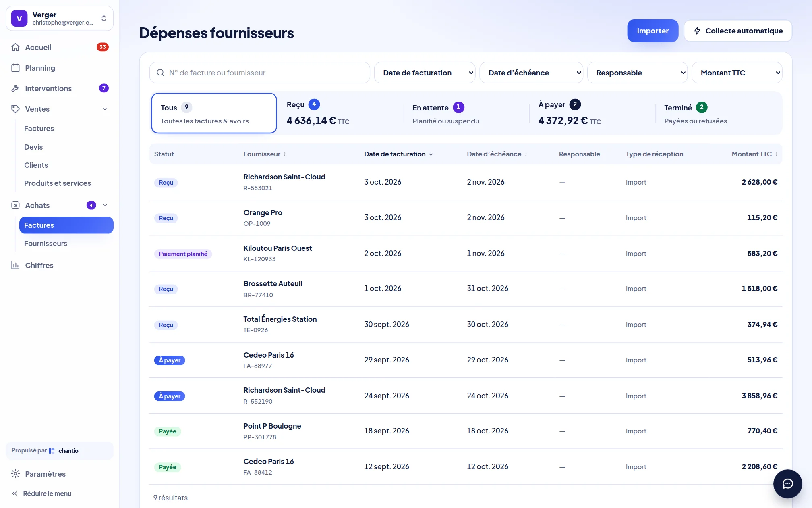Image resolution: width=812 pixels, height=508 pixels.
Task: Open the Montant TTC filter dropdown
Action: click(737, 73)
